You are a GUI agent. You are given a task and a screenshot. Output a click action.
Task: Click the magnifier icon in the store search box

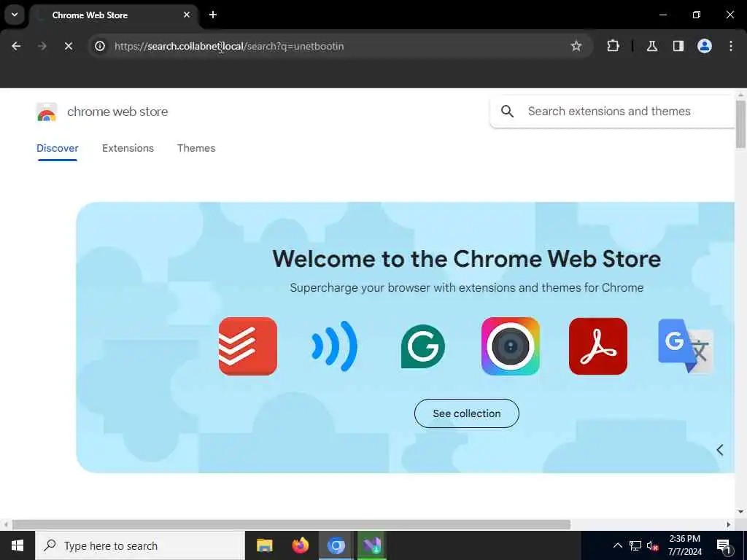(508, 112)
